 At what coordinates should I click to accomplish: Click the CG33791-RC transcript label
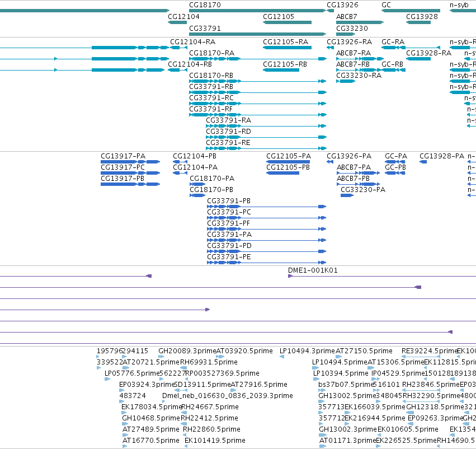[211, 98]
